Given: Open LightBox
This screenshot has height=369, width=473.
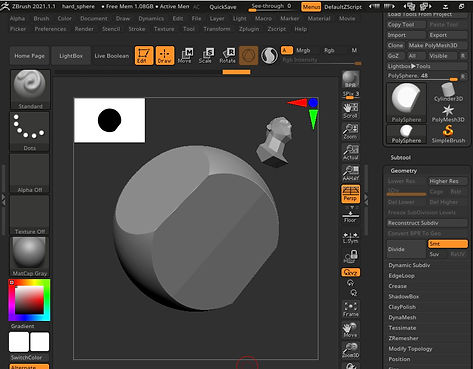Looking at the screenshot, I should [x=71, y=56].
